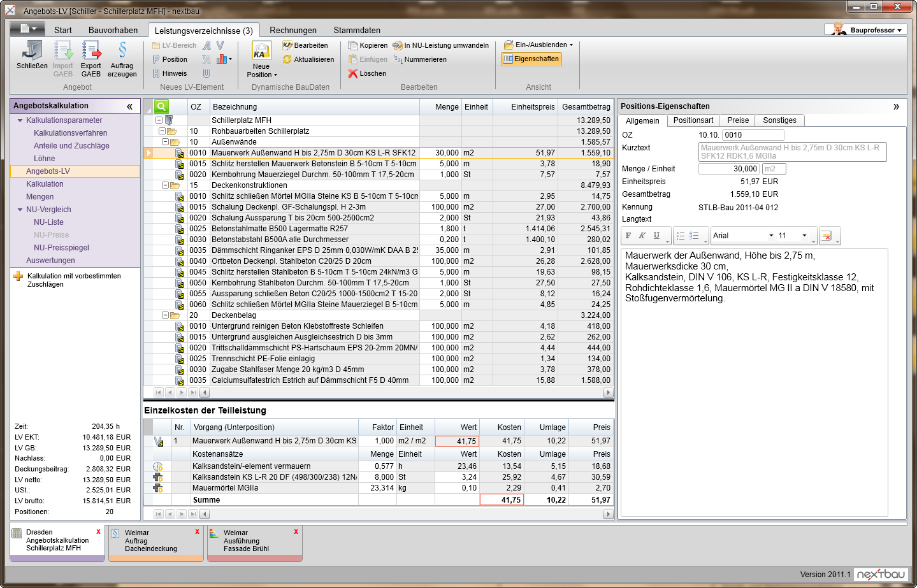Open Auswertungen in the sidebar
917x588 pixels.
[50, 261]
